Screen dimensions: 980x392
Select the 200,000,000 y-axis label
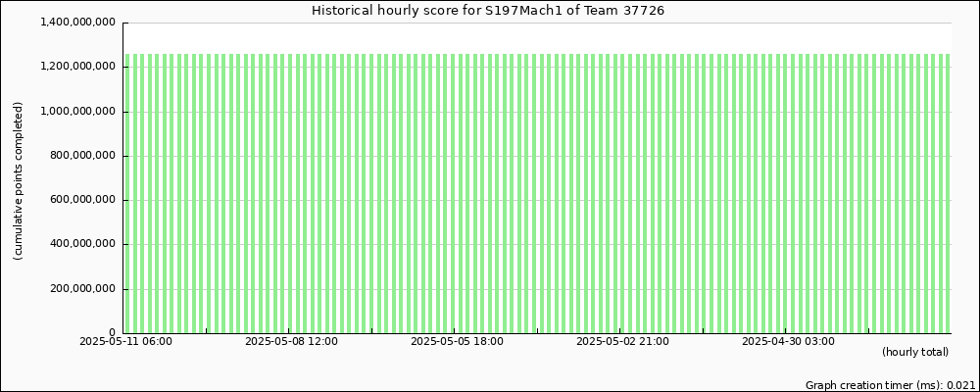click(x=83, y=289)
